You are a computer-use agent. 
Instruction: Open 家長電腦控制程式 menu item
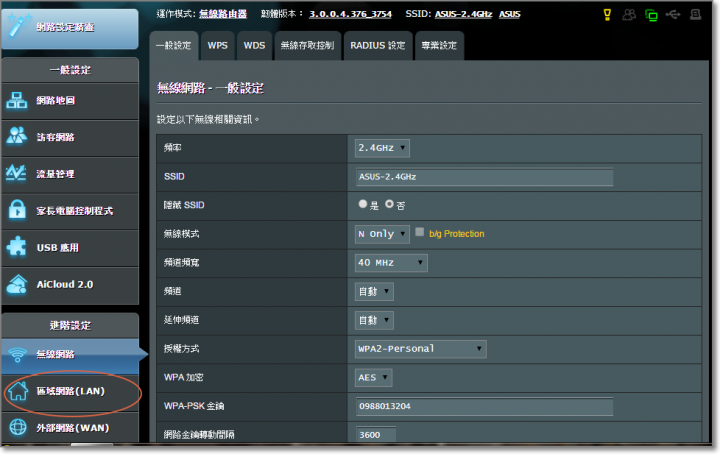pyautogui.click(x=70, y=212)
